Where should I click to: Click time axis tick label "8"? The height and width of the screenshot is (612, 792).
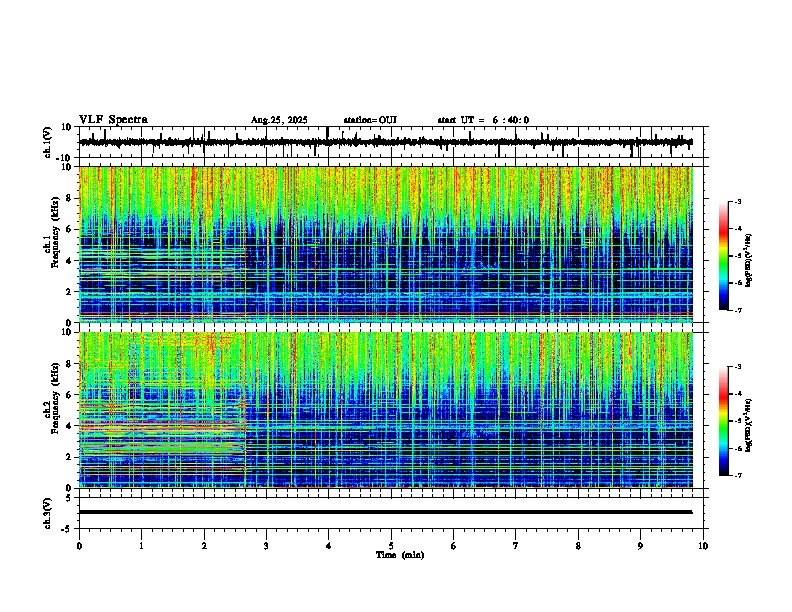pos(578,546)
